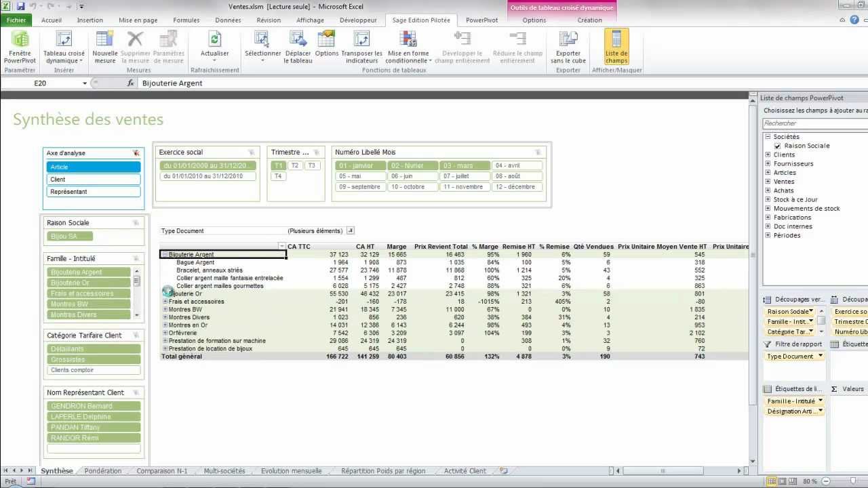Click Déplacer le tableau
The width and height of the screenshot is (868, 488).
point(298,47)
